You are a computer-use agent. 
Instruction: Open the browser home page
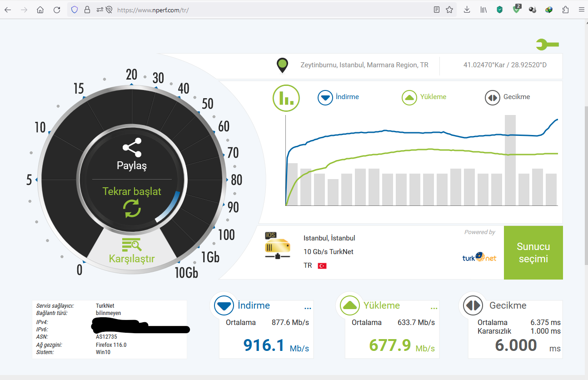(x=40, y=10)
